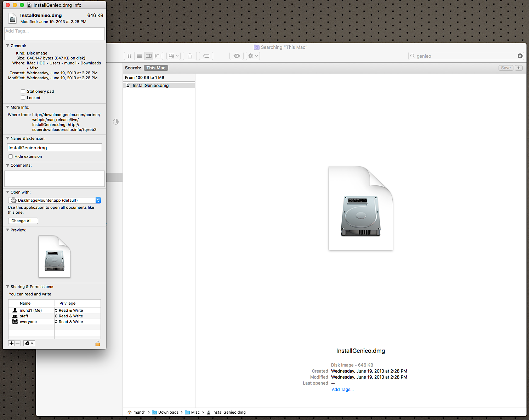
Task: Collapse the Sharing & Permissions section
Action: coord(8,287)
